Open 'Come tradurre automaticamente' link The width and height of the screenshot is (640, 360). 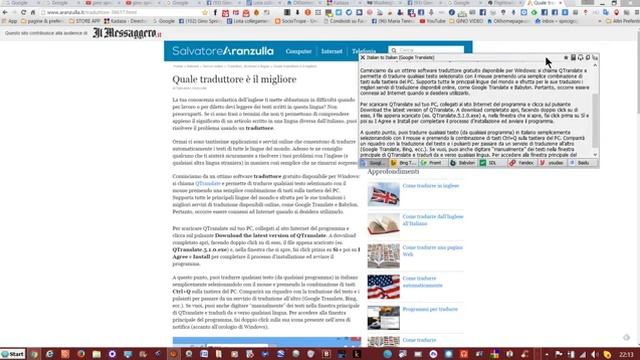(422, 282)
